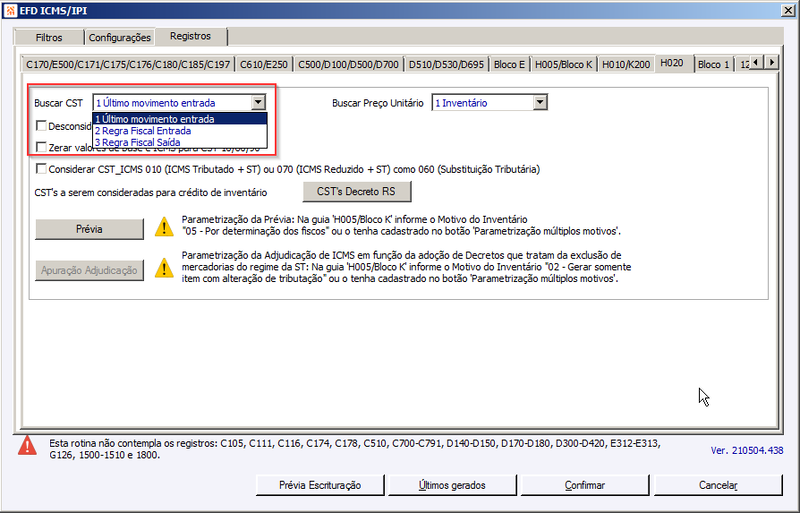Close the EFD ICMS/IPI window
The image size is (800, 513).
[x=787, y=10]
